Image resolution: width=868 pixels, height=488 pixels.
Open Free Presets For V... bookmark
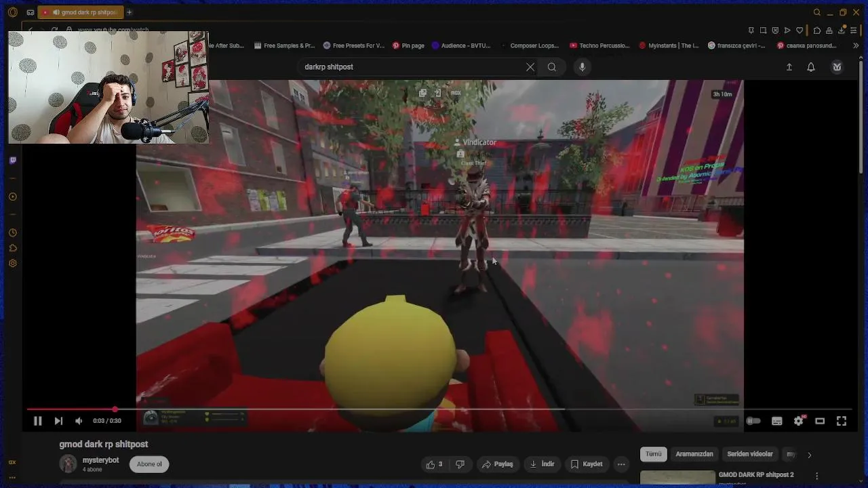click(353, 45)
